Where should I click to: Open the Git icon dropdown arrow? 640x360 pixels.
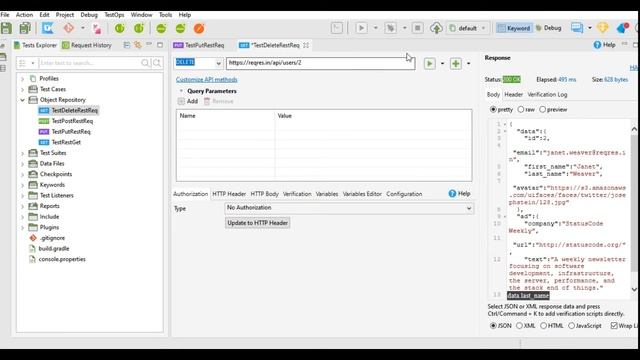pyautogui.click(x=83, y=28)
